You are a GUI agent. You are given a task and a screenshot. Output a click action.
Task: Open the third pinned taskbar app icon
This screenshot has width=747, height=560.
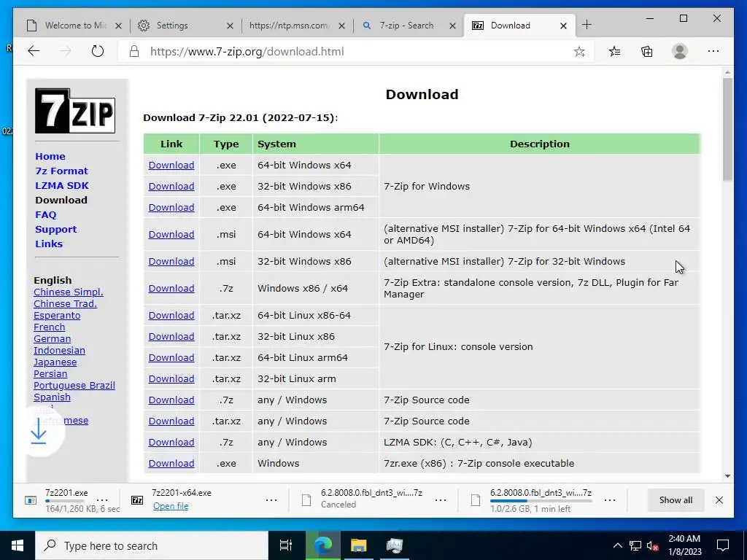pos(395,545)
